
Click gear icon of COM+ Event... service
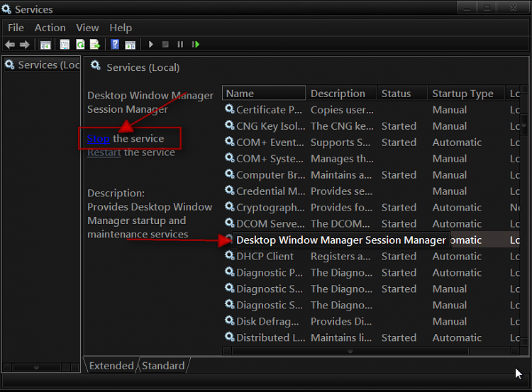tap(229, 142)
